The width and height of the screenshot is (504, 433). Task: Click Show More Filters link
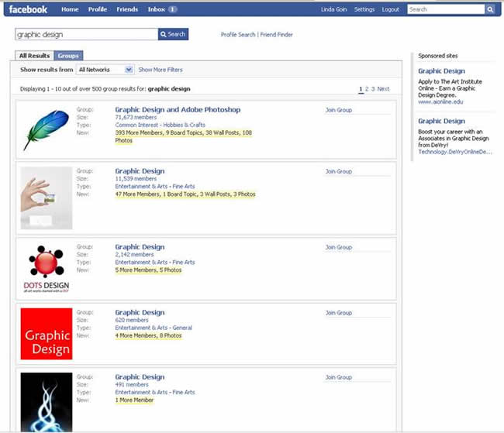[161, 70]
